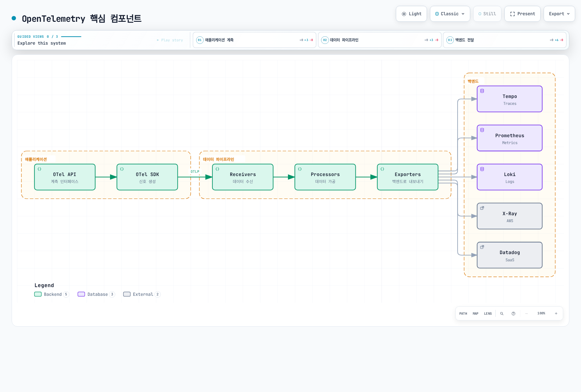Click the code icon on Exporters node
Image resolution: width=581 pixels, height=392 pixels.
(382, 169)
